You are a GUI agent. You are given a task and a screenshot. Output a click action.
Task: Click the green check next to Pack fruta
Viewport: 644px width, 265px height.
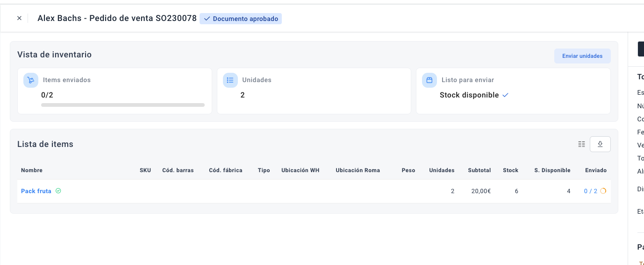[58, 191]
